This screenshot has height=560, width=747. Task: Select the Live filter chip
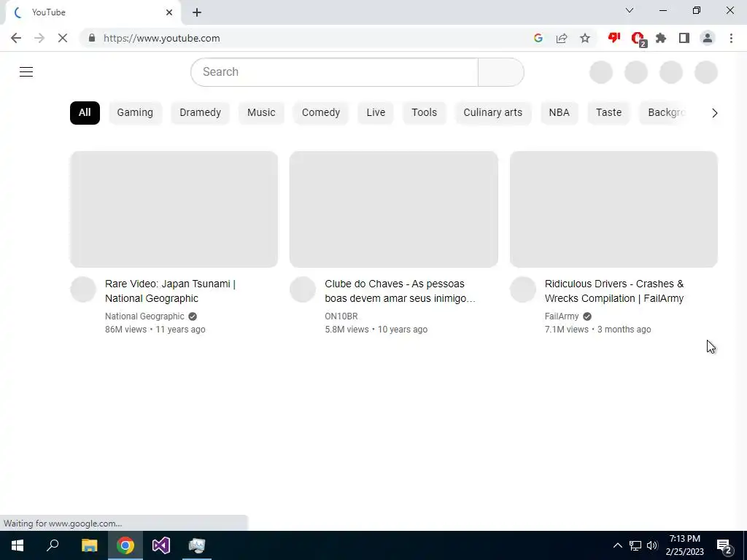coord(376,113)
